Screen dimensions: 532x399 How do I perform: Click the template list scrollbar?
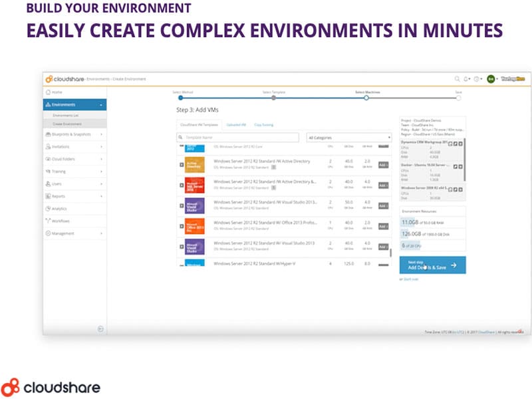click(390, 253)
